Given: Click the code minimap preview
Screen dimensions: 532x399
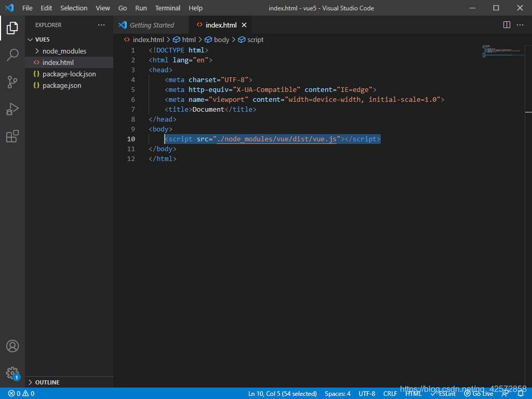Looking at the screenshot, I should click(503, 51).
